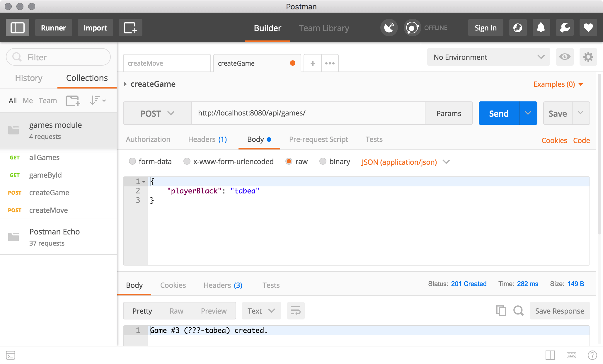Open the Send button dropdown arrow

(528, 113)
